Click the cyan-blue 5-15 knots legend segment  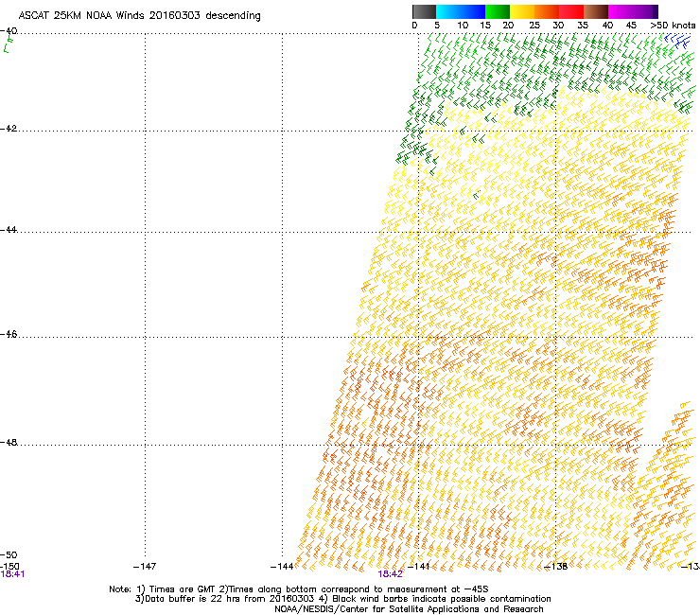tap(461, 11)
